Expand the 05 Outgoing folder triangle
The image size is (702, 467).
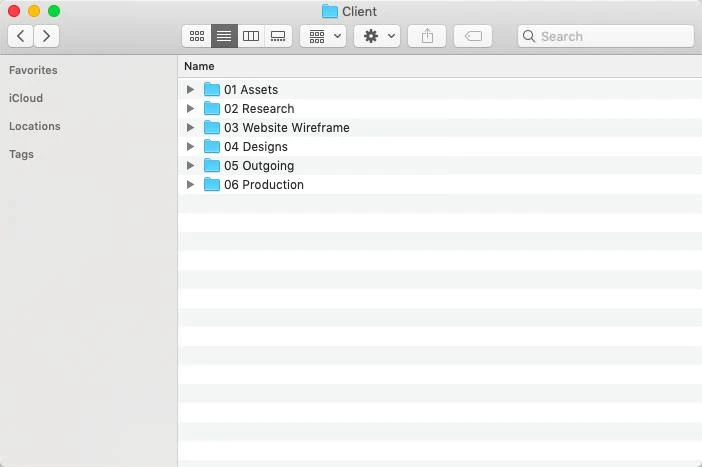[x=190, y=166]
